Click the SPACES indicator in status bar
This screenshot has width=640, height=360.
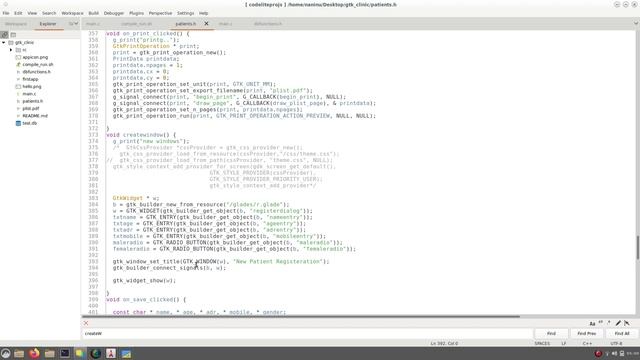pyautogui.click(x=542, y=344)
